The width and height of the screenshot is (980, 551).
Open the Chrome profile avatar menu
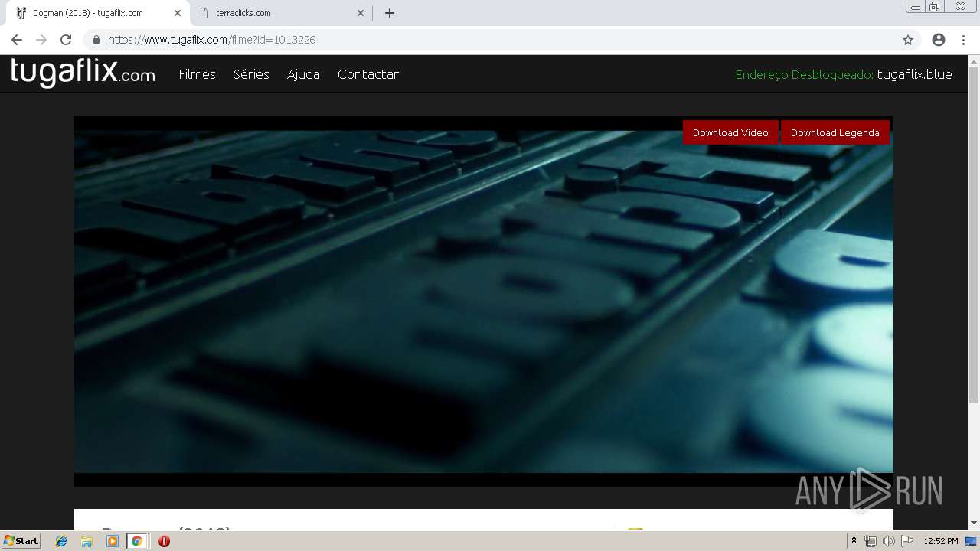(939, 40)
